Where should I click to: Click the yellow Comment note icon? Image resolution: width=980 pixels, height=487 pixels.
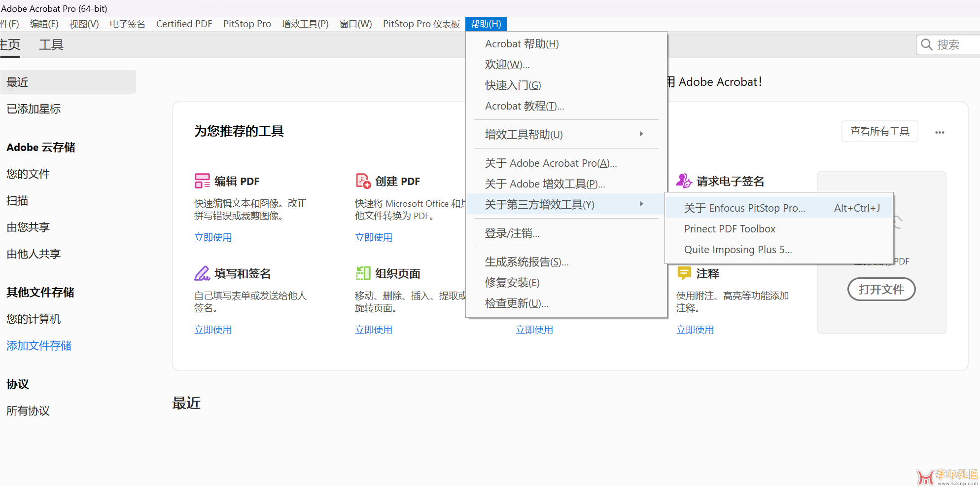coord(684,273)
